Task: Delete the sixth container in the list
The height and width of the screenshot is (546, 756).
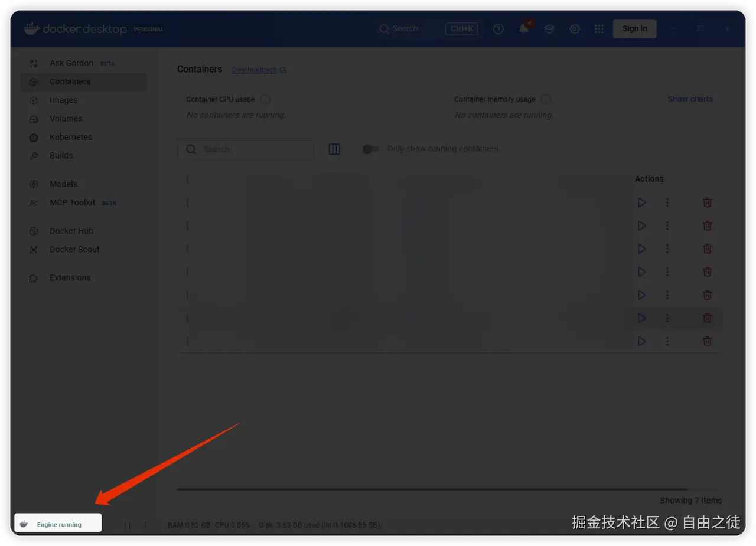Action: [x=707, y=318]
